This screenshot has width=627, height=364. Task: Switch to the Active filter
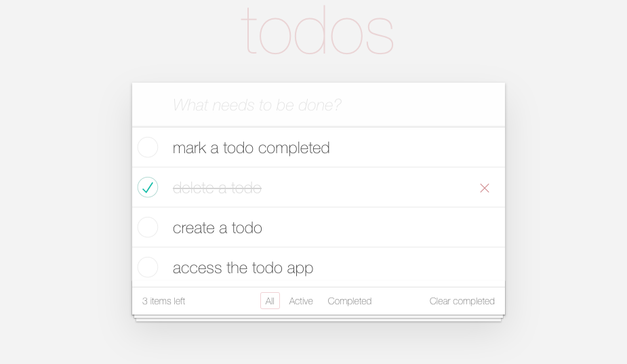tap(301, 301)
